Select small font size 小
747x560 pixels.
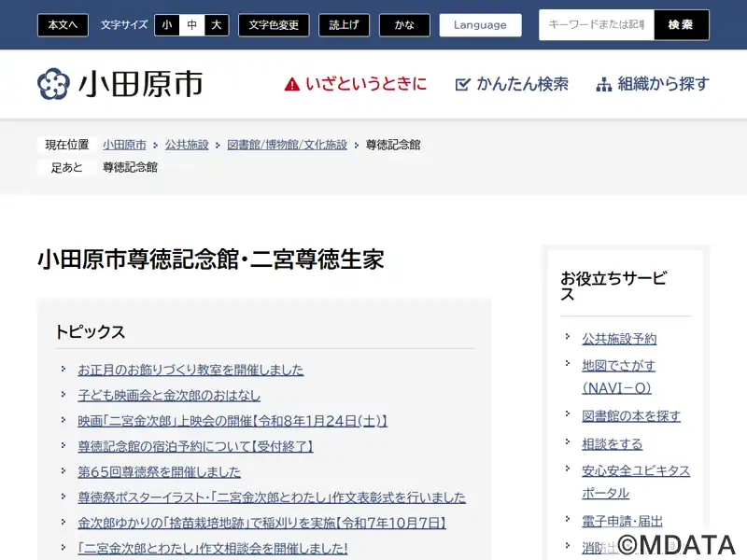[166, 25]
